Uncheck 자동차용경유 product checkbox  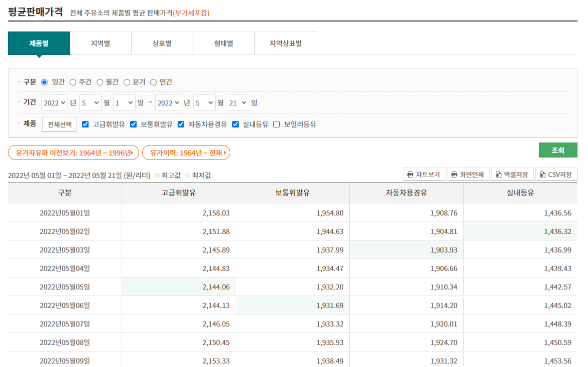[181, 124]
